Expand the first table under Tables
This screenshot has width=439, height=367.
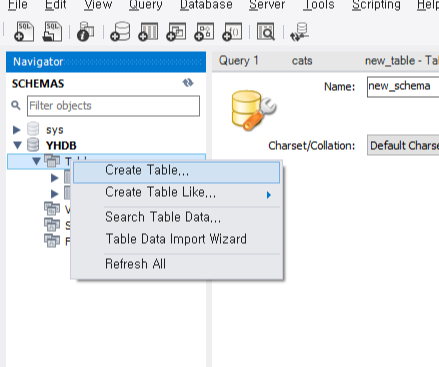point(55,178)
